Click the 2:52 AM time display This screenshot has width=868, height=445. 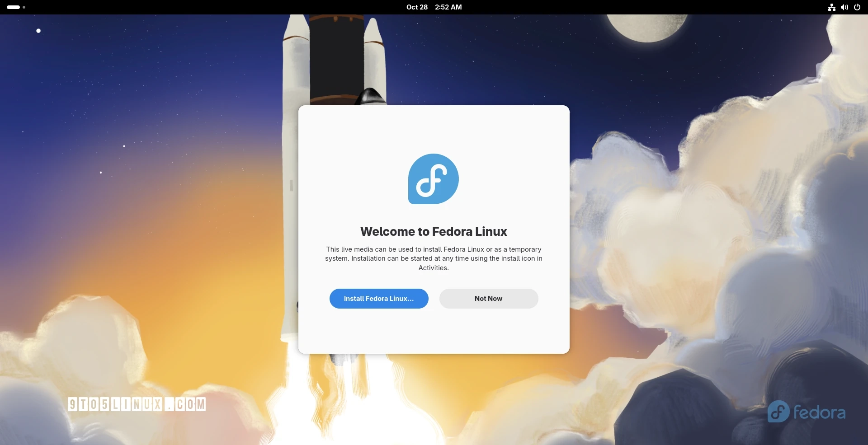pyautogui.click(x=448, y=7)
